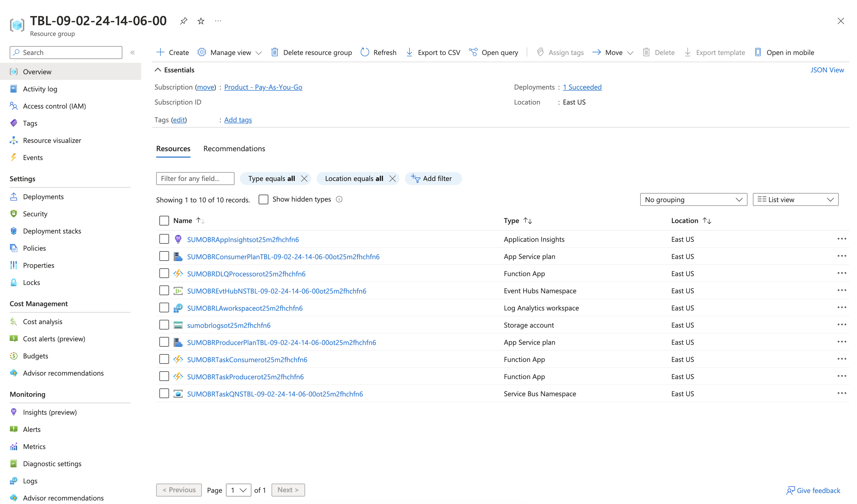Check the checkbox next to sumobrlogsot25m2fhchfn6

164,325
